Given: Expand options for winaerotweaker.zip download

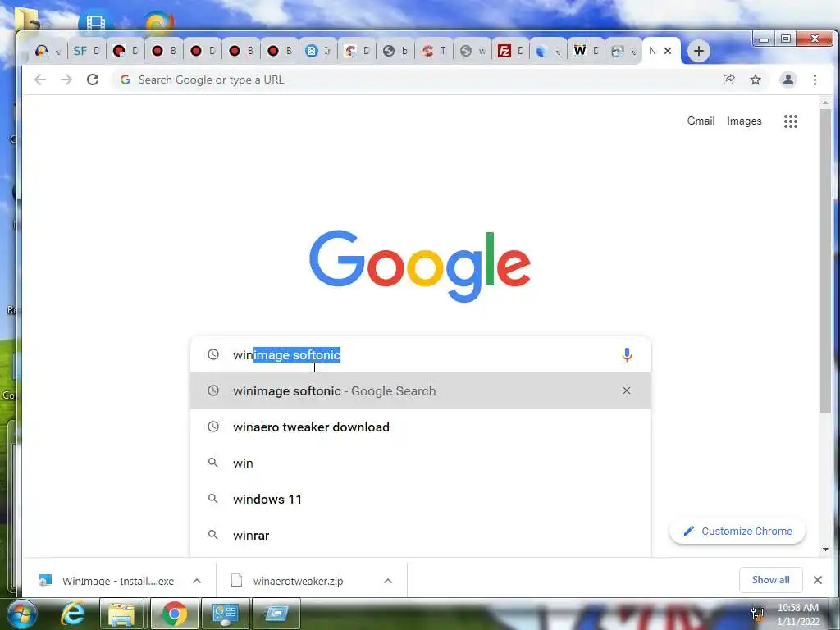Looking at the screenshot, I should click(x=388, y=581).
